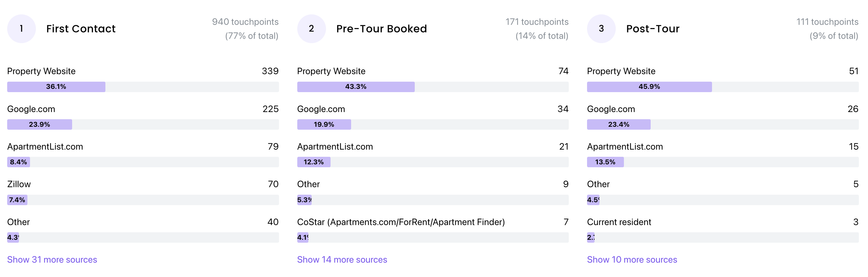
Task: Expand Show 14 more sources
Action: pyautogui.click(x=342, y=259)
